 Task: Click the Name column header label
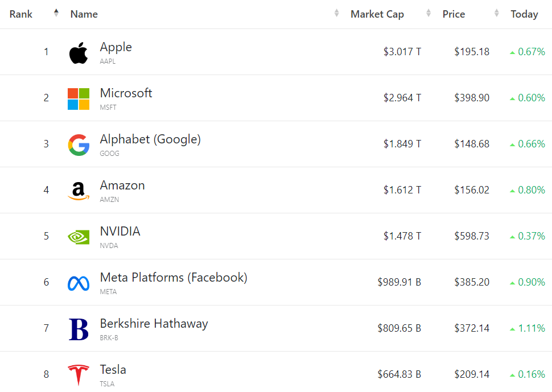tap(84, 14)
